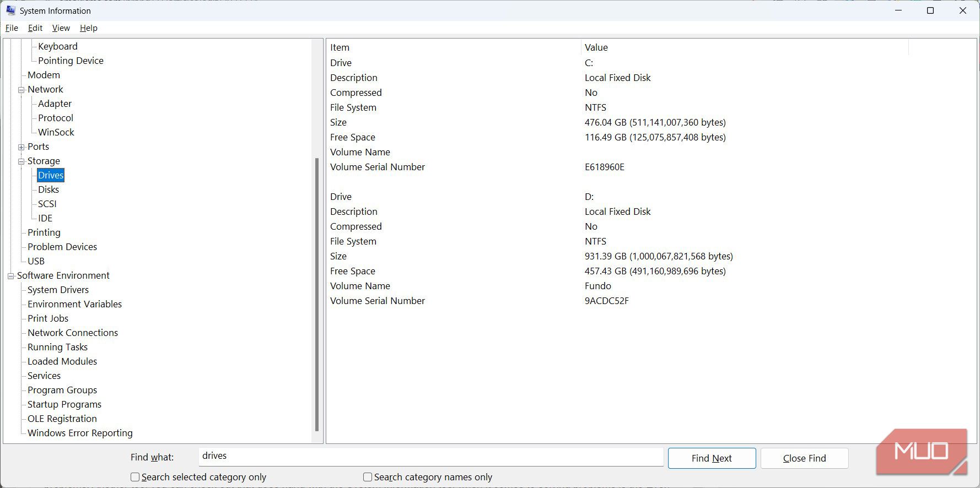The height and width of the screenshot is (488, 980).
Task: Open the Edit menu
Action: [x=35, y=28]
